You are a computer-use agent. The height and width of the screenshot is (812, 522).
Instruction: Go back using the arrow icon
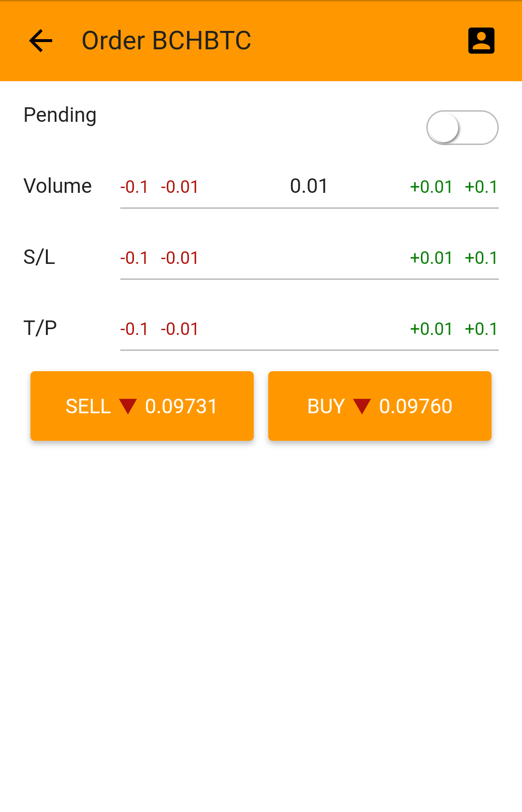41,41
